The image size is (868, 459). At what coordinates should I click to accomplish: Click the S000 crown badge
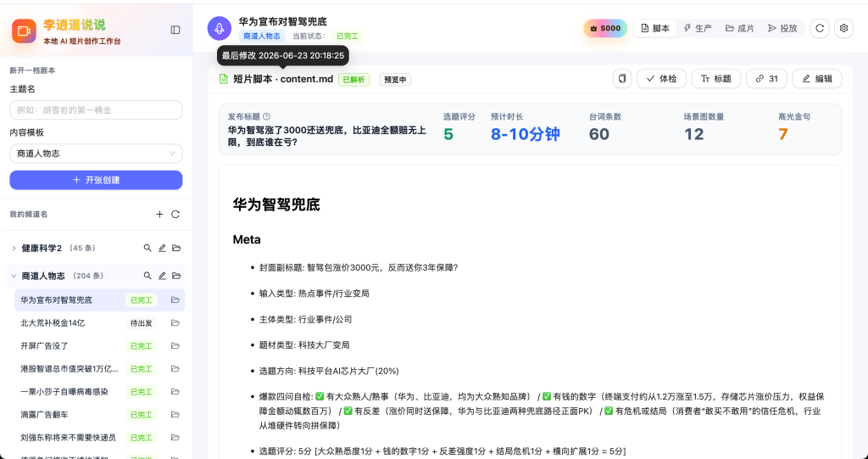605,28
